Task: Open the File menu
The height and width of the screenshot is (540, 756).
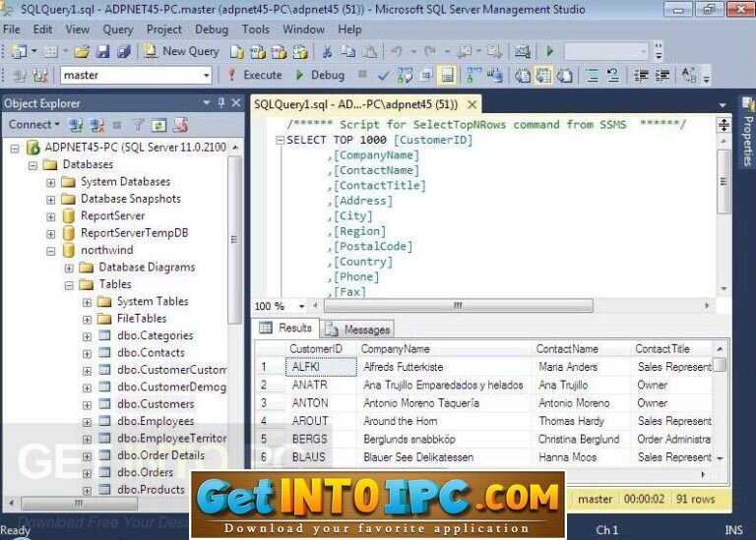Action: tap(12, 30)
